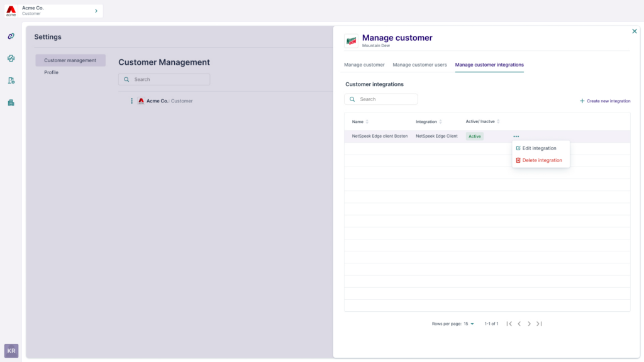The height and width of the screenshot is (362, 644).
Task: Open Rows per page dropdown
Action: [469, 324]
